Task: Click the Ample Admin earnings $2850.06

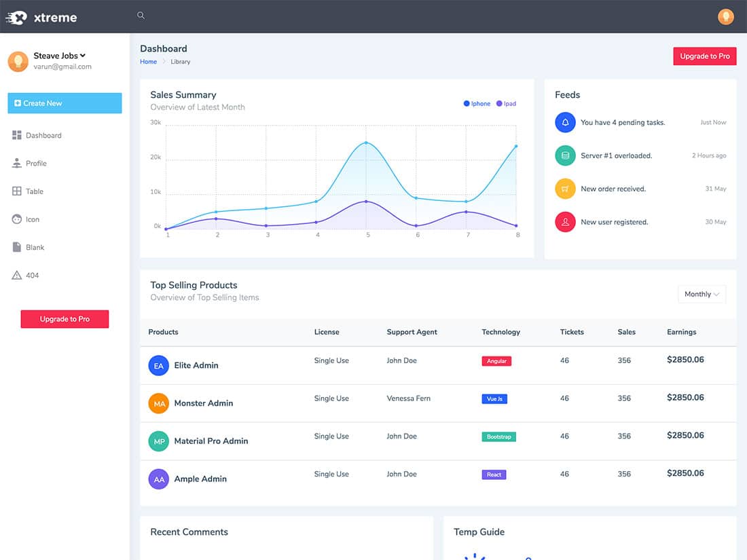Action: click(x=685, y=473)
